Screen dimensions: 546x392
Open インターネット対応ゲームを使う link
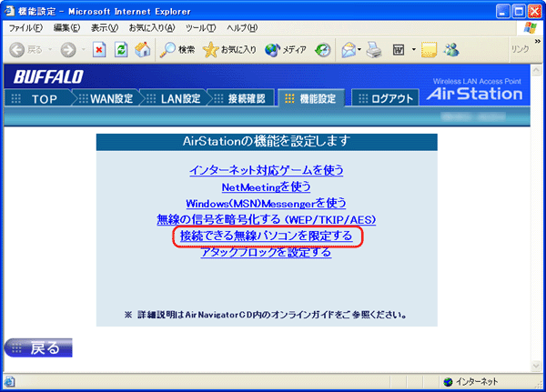point(266,170)
